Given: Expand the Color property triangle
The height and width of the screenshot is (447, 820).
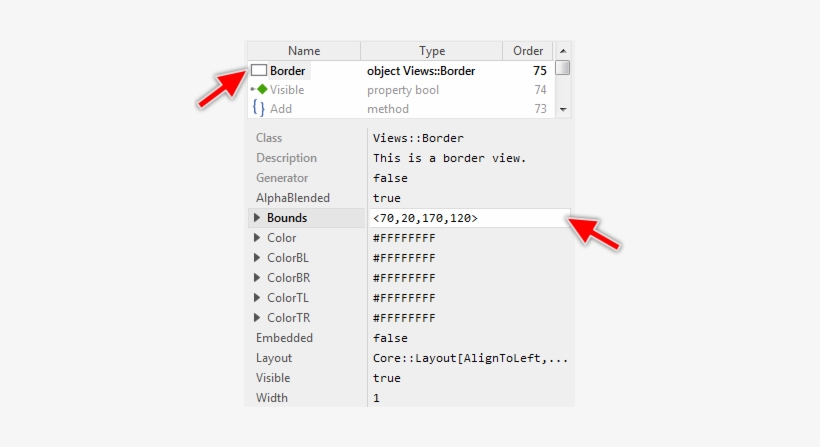Looking at the screenshot, I should [258, 238].
